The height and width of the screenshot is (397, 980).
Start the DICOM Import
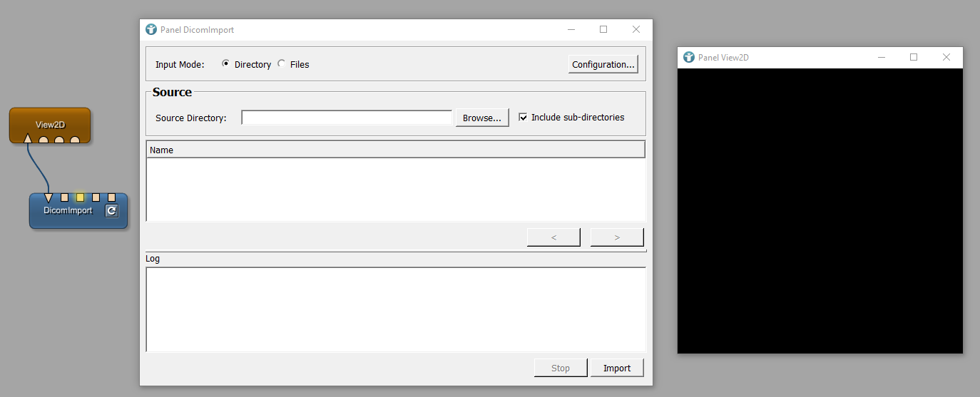616,368
